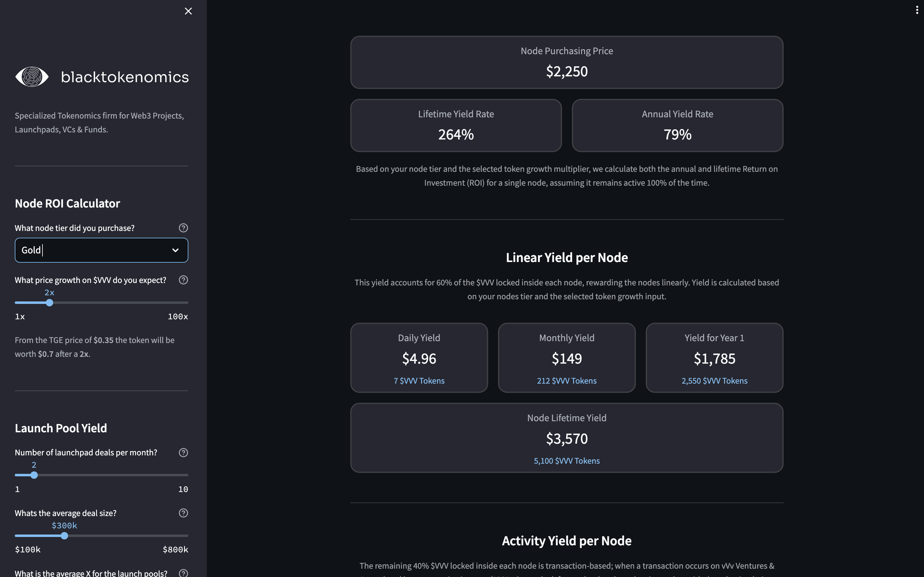
Task: Click the 1x minimum price growth label
Action: pyautogui.click(x=20, y=316)
